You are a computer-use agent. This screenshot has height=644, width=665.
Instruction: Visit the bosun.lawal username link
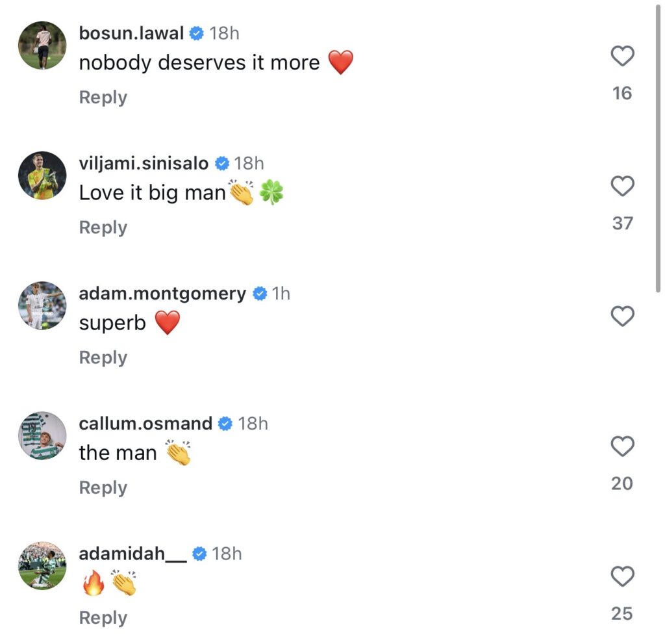131,33
